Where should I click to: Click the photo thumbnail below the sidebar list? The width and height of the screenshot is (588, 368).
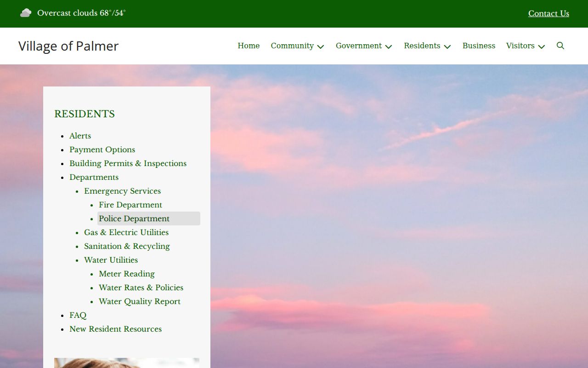pos(127,363)
